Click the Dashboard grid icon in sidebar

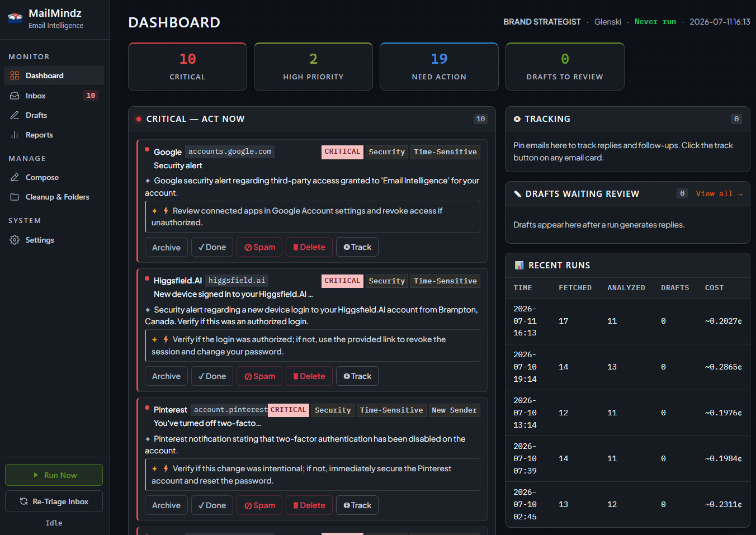(x=15, y=75)
